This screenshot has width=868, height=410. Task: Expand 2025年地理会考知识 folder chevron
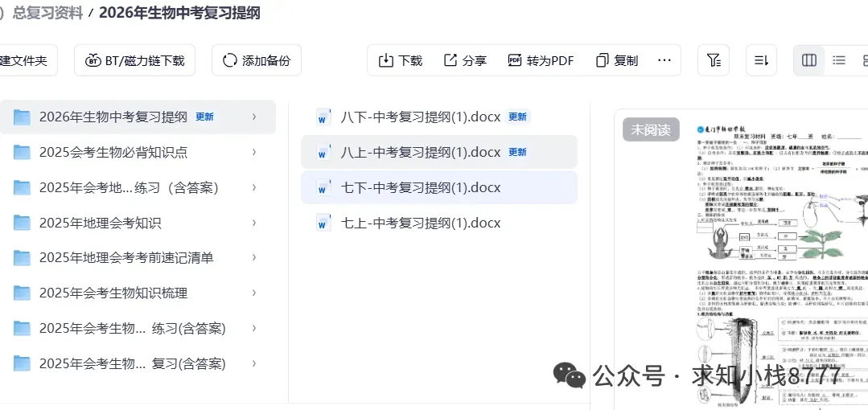point(254,223)
